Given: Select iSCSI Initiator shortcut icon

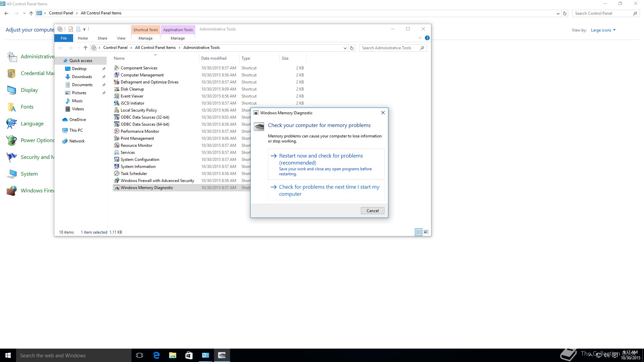Looking at the screenshot, I should point(116,103).
